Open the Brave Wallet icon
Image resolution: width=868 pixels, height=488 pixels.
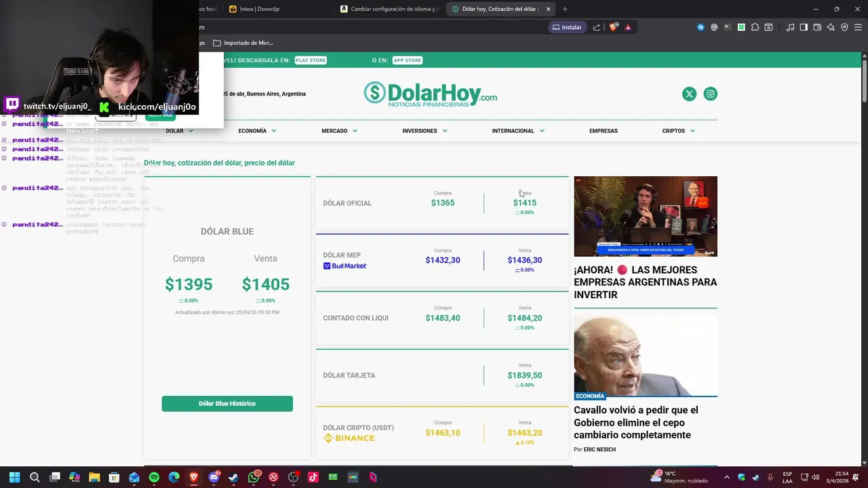817,27
